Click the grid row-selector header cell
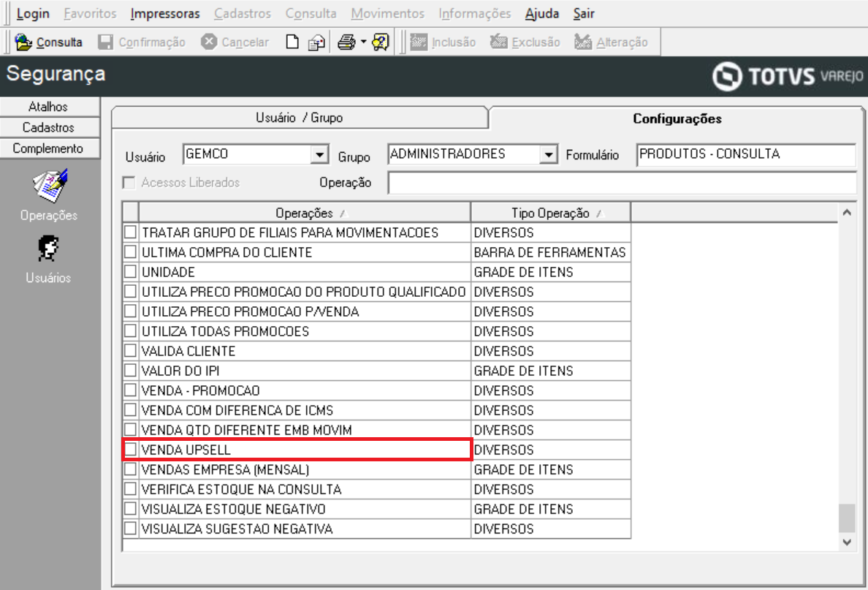 (x=131, y=213)
